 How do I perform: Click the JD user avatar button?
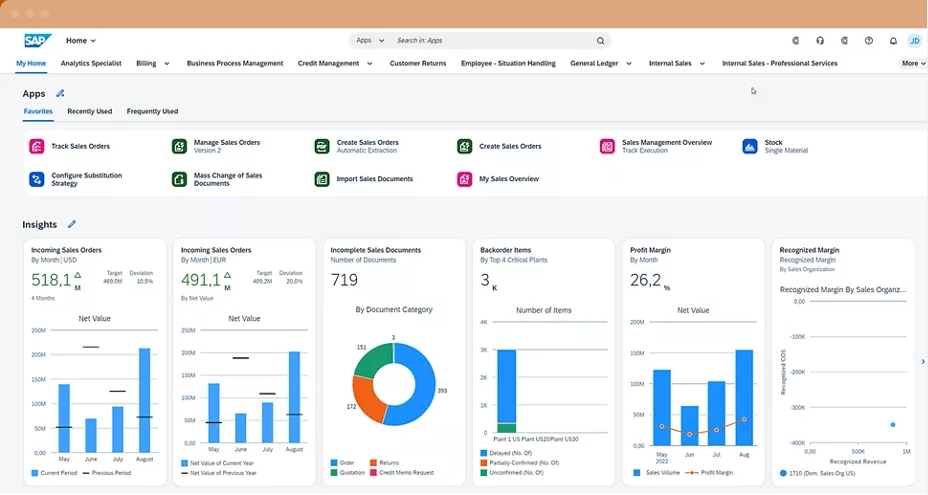pos(914,41)
